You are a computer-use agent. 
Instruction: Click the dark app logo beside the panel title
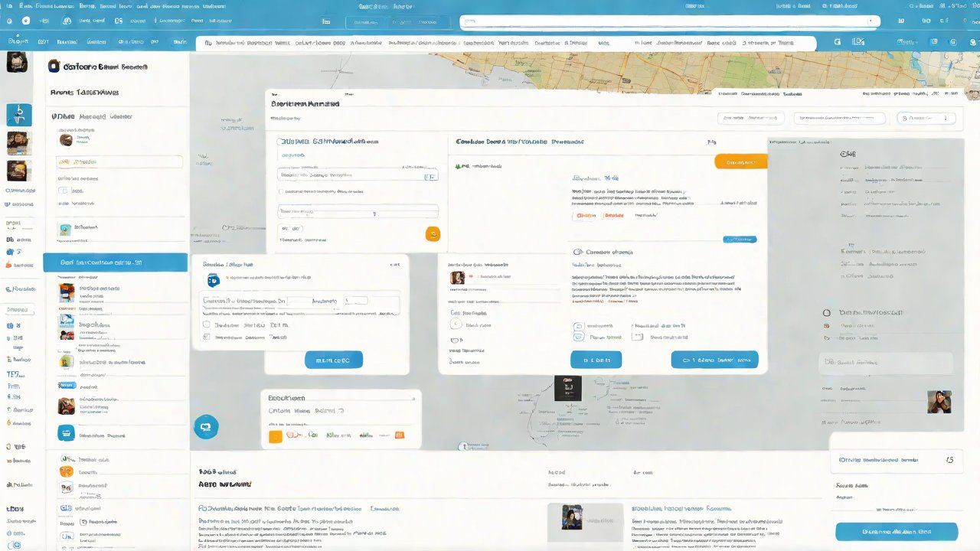click(x=54, y=67)
